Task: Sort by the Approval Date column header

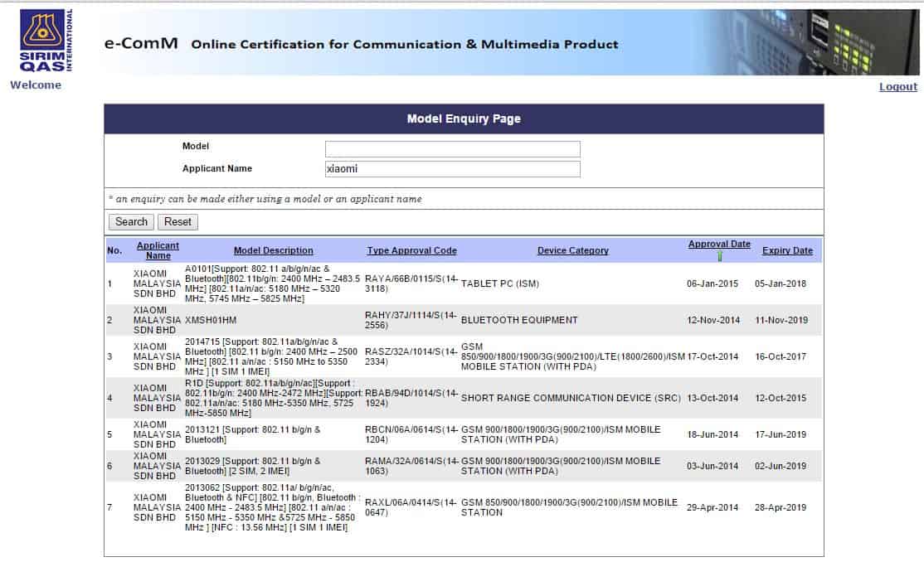Action: (x=719, y=244)
